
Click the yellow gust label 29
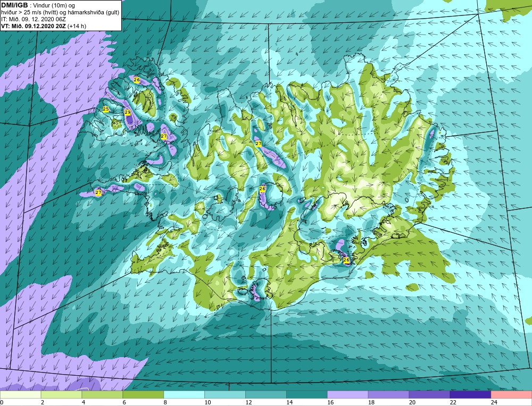[128, 112]
